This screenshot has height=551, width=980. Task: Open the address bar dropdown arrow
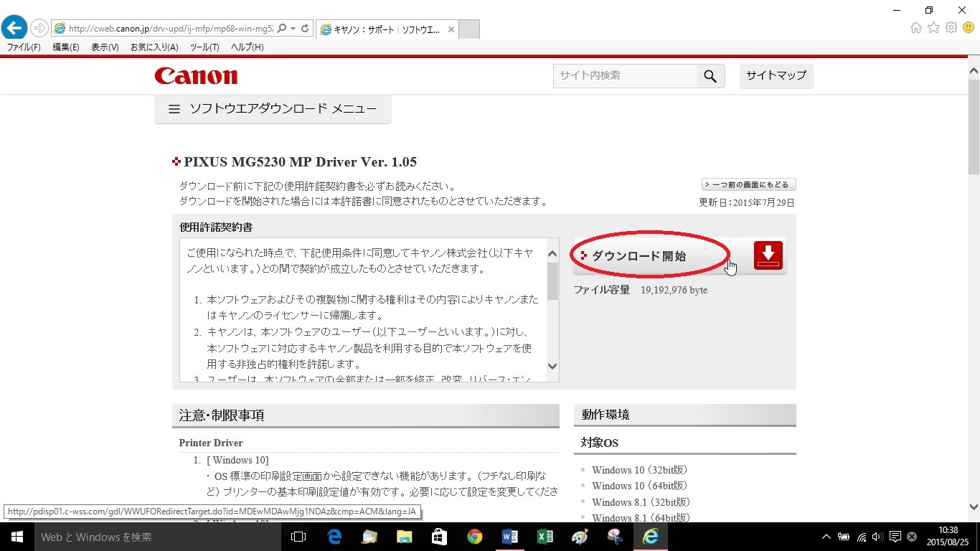click(x=293, y=29)
